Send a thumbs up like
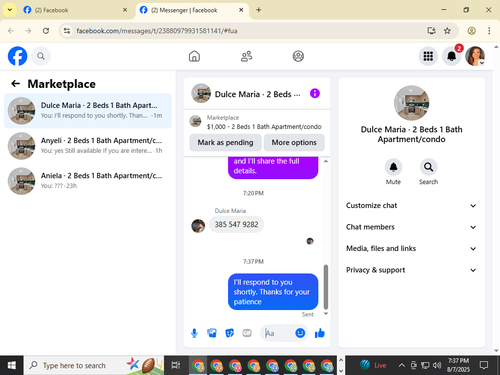Screen dimensions: 500x375 pyautogui.click(x=320, y=333)
